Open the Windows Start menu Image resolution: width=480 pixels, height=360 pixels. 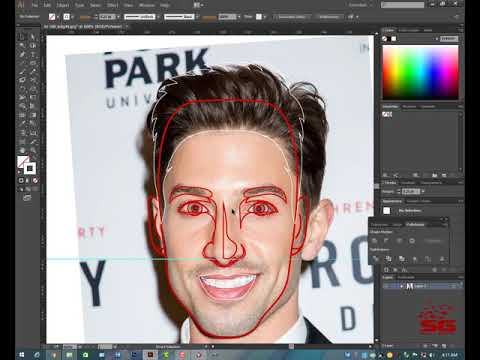[22, 355]
